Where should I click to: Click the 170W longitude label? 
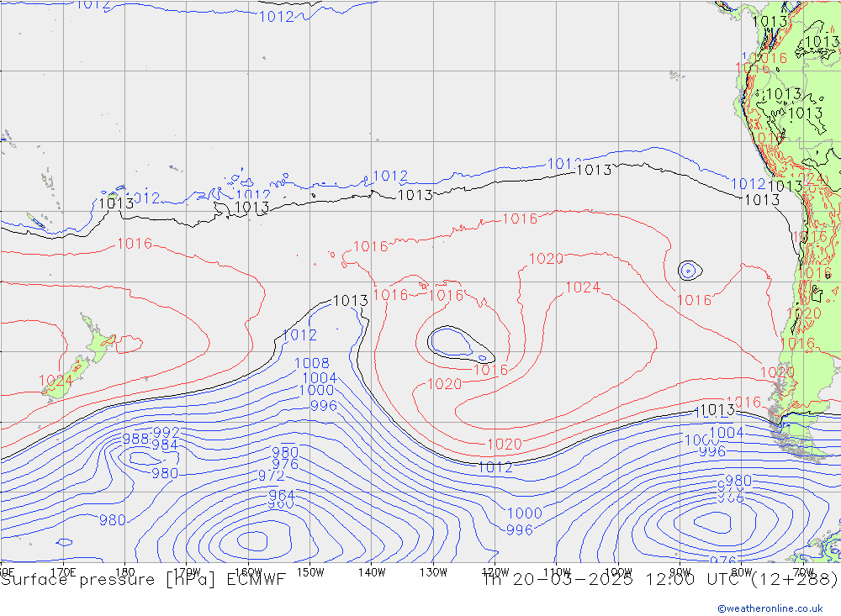coord(187,572)
